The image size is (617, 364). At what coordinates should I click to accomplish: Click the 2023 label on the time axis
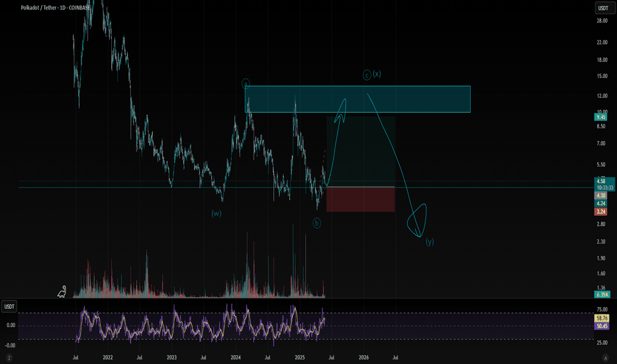tap(171, 357)
